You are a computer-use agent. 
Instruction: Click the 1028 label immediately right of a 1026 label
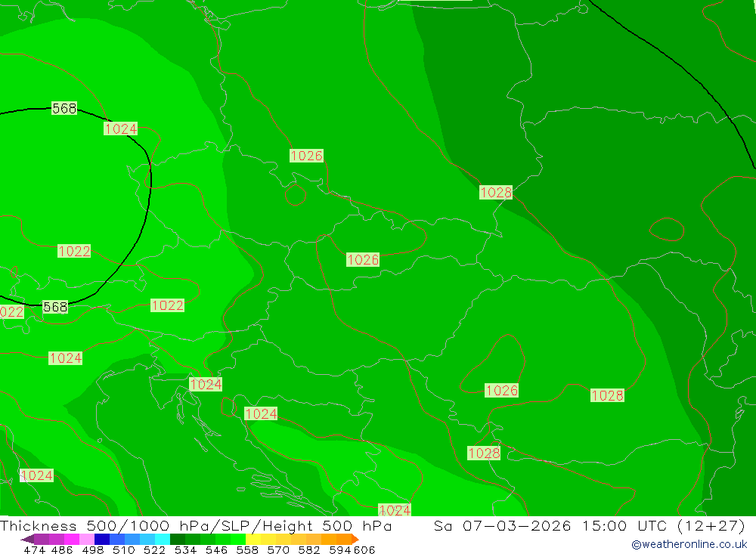tap(607, 395)
